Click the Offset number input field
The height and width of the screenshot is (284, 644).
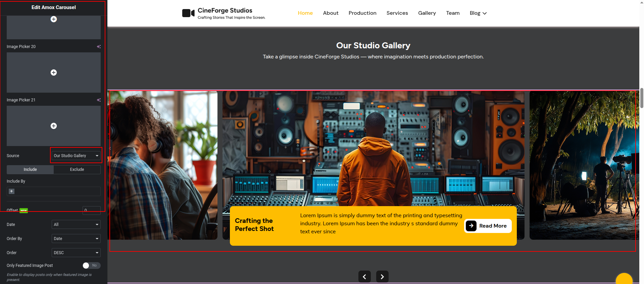point(91,210)
